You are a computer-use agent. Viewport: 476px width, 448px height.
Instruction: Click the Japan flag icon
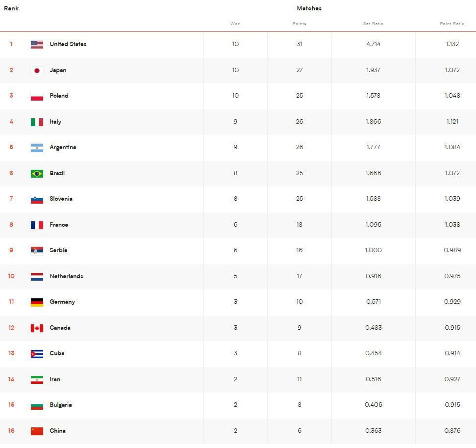37,71
